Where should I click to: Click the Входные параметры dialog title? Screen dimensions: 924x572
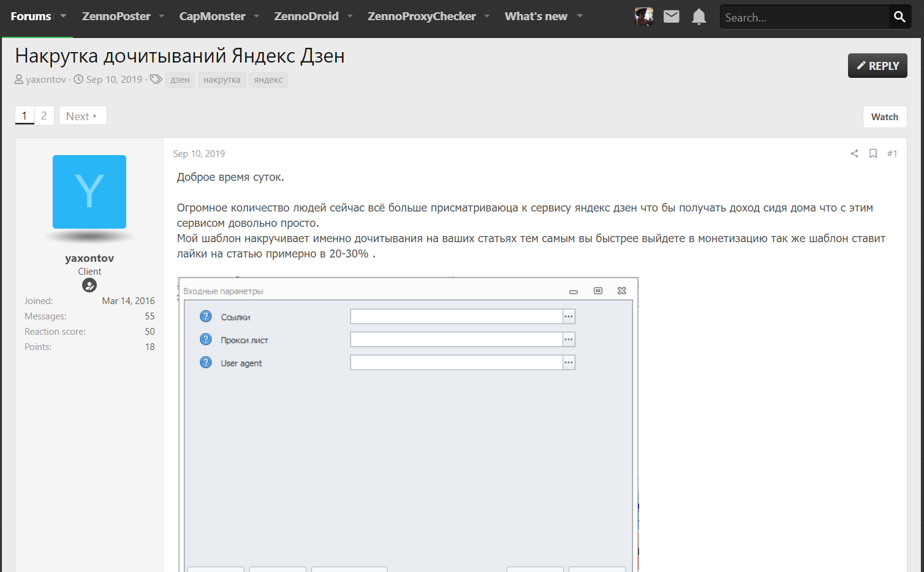coord(223,291)
